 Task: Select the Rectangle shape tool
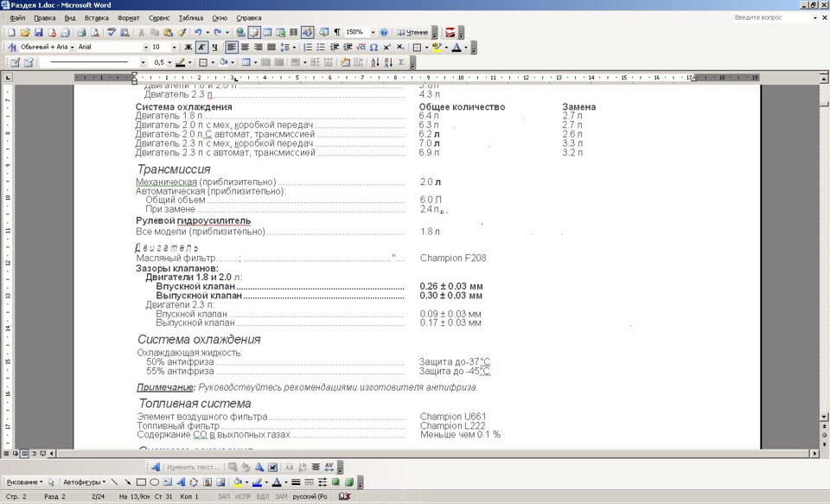(141, 482)
